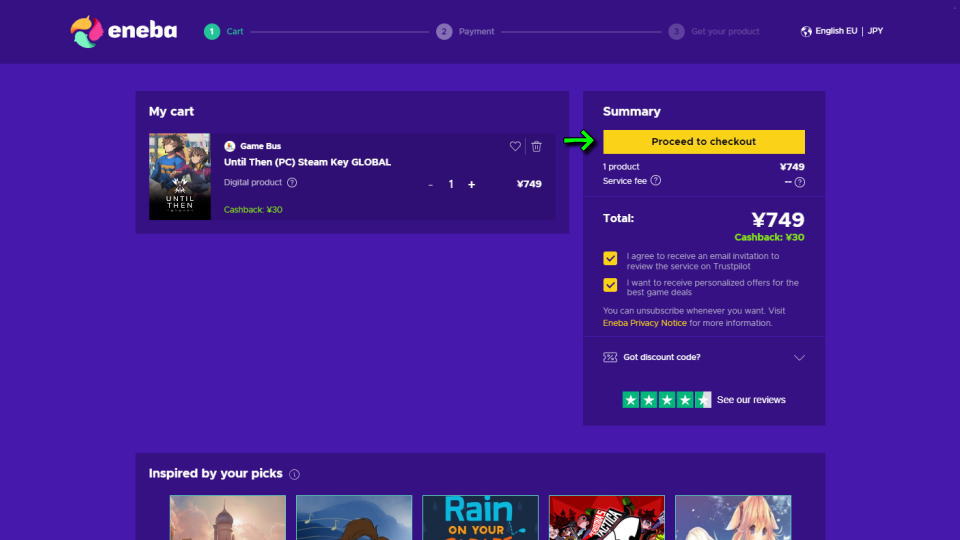Viewport: 960px width, 540px height.
Task: Remove item with the trash icon
Action: [x=536, y=146]
